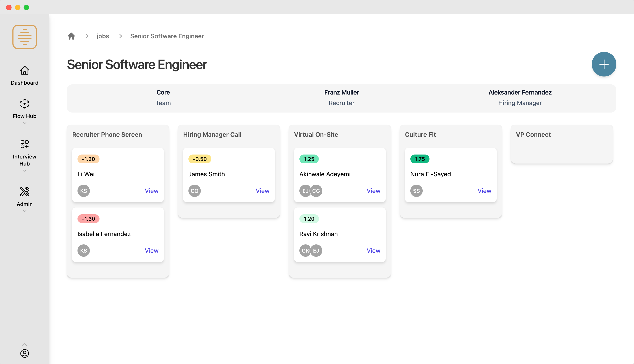
Task: View Li Wei's candidate card
Action: pos(151,191)
